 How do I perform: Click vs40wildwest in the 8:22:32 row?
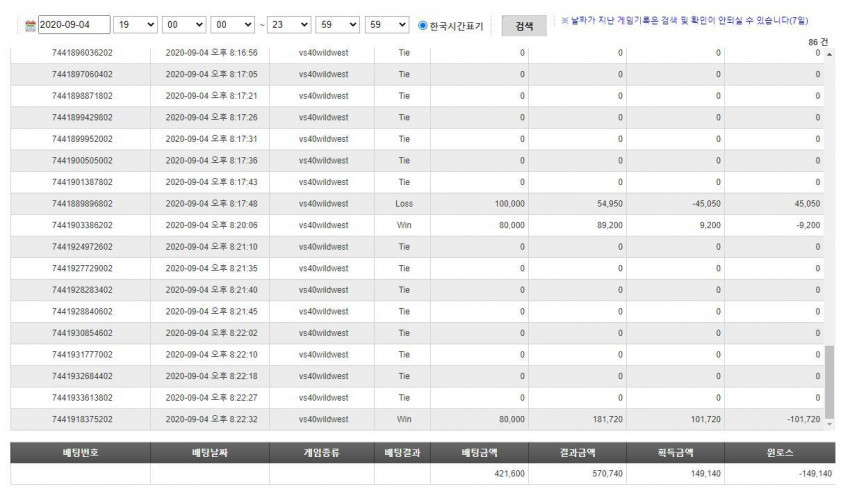pyautogui.click(x=324, y=420)
